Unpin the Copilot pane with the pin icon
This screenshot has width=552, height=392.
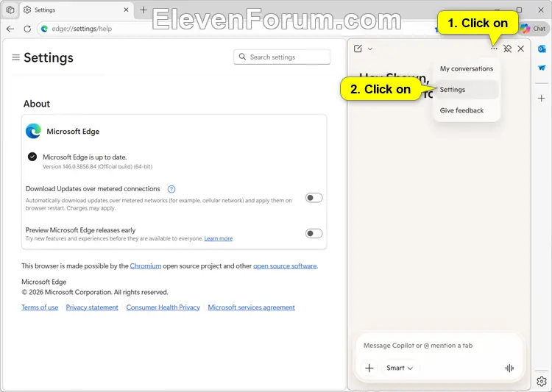(x=507, y=49)
